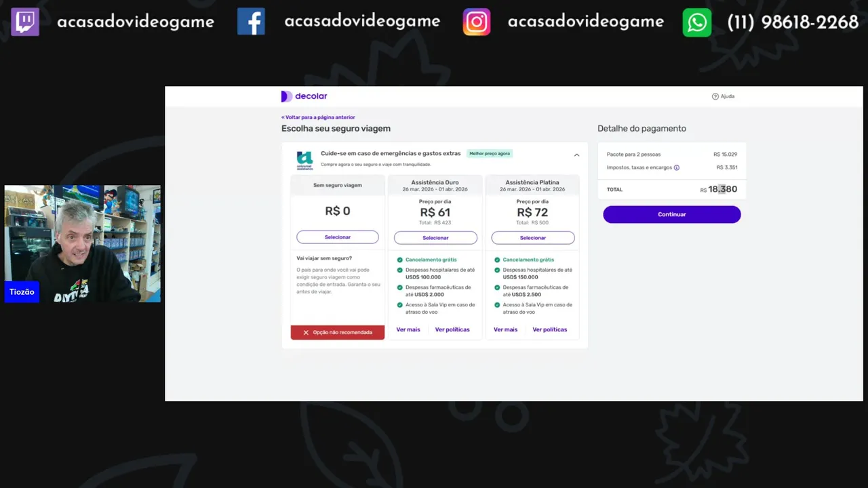868x488 pixels.
Task: Click the Universal Assistance logo
Action: (x=304, y=160)
